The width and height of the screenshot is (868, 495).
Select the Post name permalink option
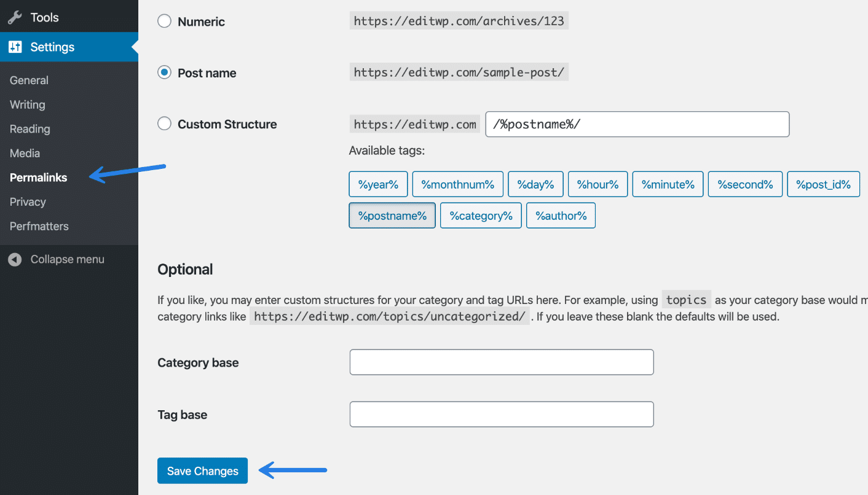pos(164,72)
